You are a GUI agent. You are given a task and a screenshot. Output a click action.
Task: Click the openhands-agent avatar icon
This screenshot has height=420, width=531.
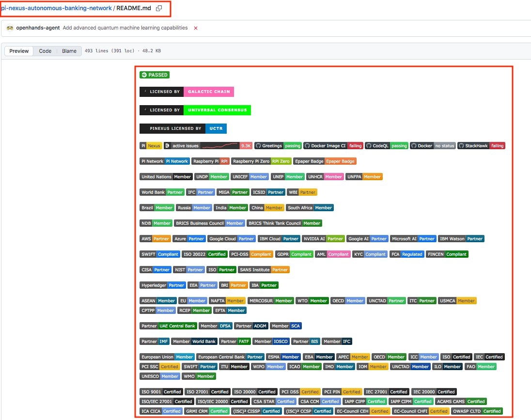9,28
